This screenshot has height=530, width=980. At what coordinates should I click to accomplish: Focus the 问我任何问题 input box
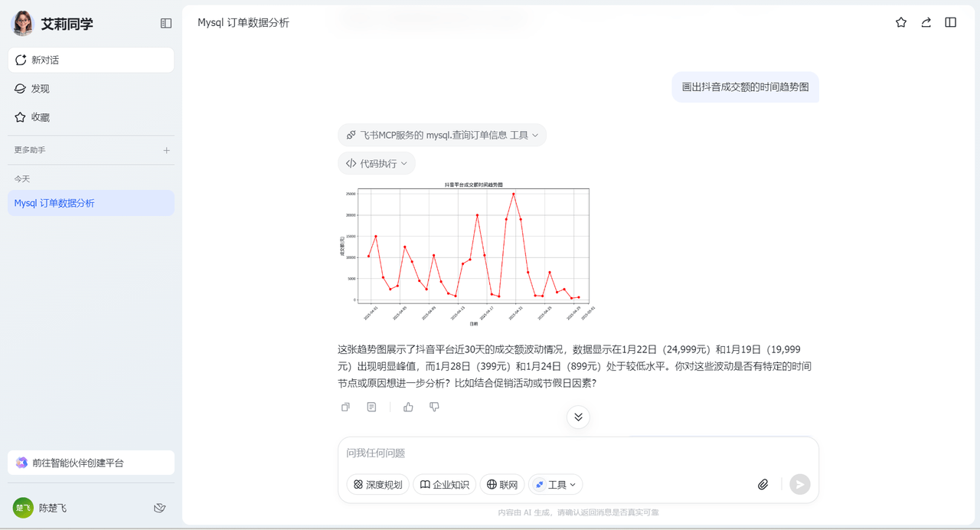[578, 453]
